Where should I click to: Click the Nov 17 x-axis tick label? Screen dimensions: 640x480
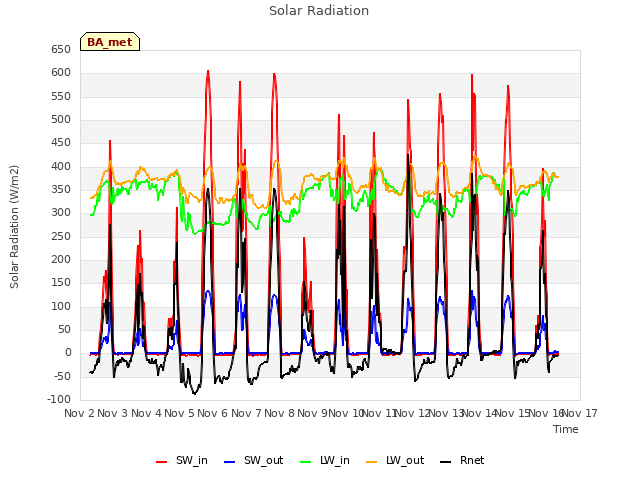pos(581,413)
